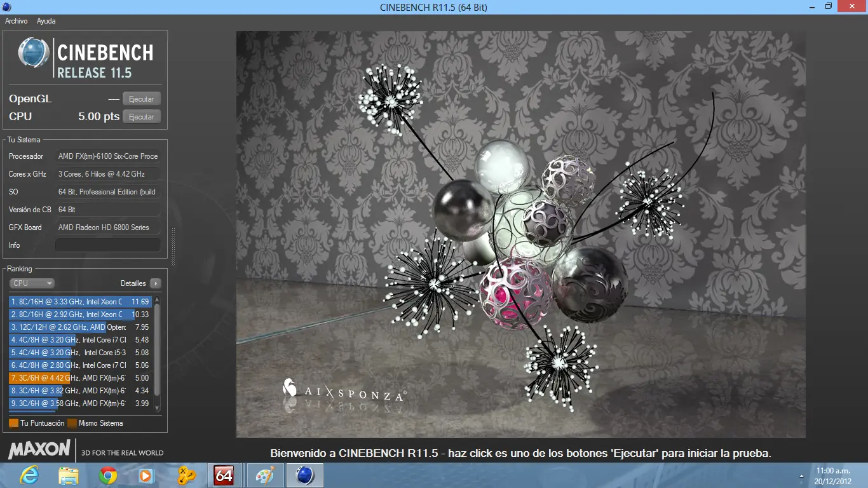Click the ranking list scrollbar thumb
The width and height of the screenshot is (868, 488).
coord(158,348)
